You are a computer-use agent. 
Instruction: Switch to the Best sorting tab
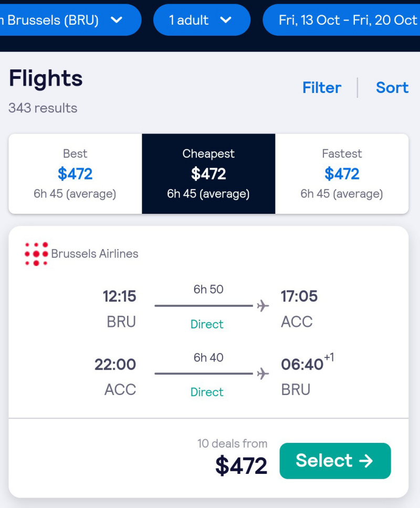coord(75,174)
